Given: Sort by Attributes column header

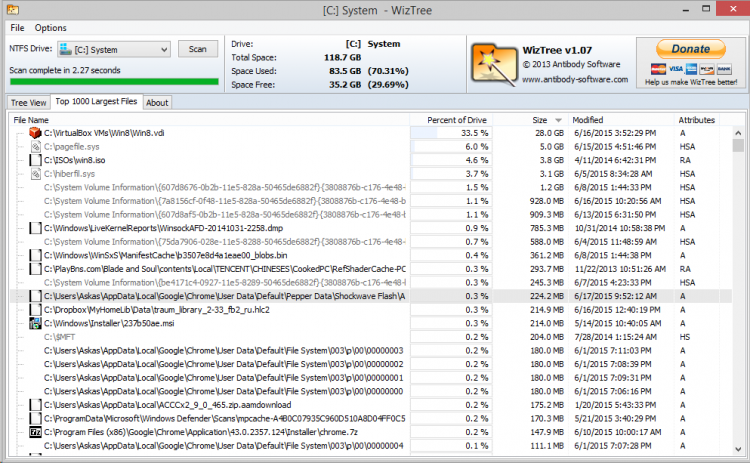Looking at the screenshot, I should coord(696,120).
